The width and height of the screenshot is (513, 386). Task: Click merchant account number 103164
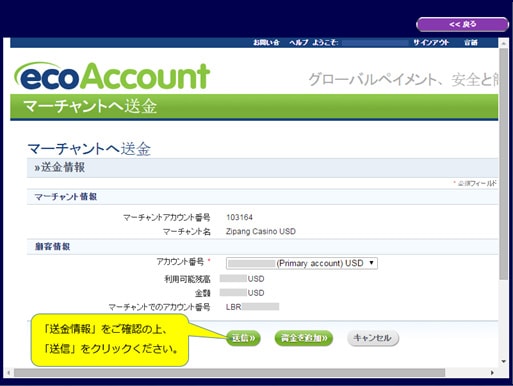point(239,217)
